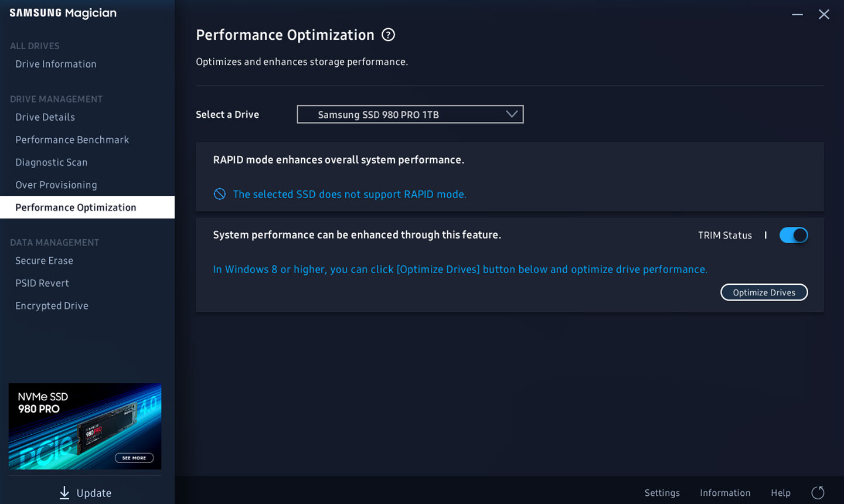Click the Performance Optimization page title
Screen dimensions: 844x504
click(285, 35)
